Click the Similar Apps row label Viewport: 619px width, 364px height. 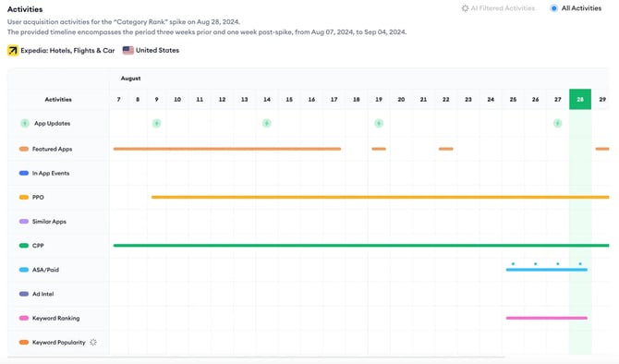tap(49, 222)
